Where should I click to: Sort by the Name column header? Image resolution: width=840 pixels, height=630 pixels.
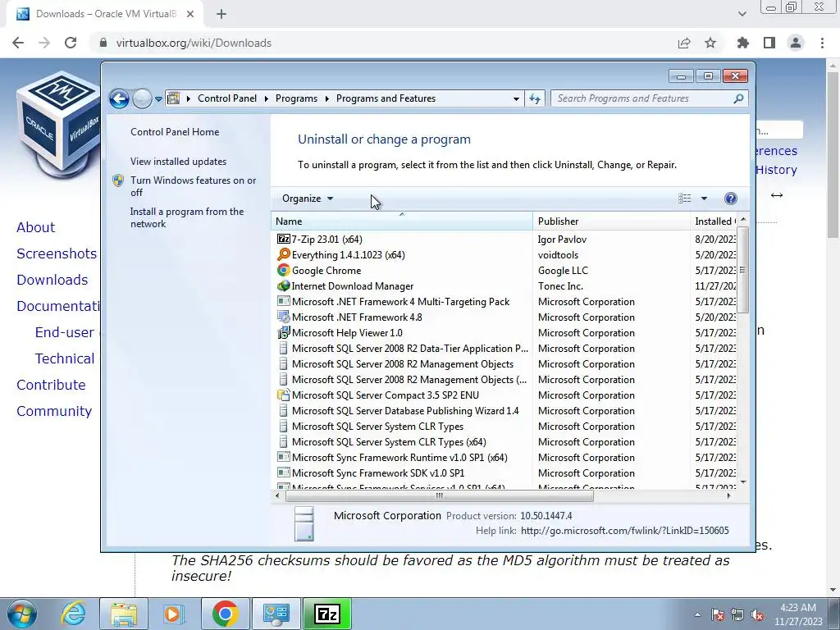coord(401,221)
